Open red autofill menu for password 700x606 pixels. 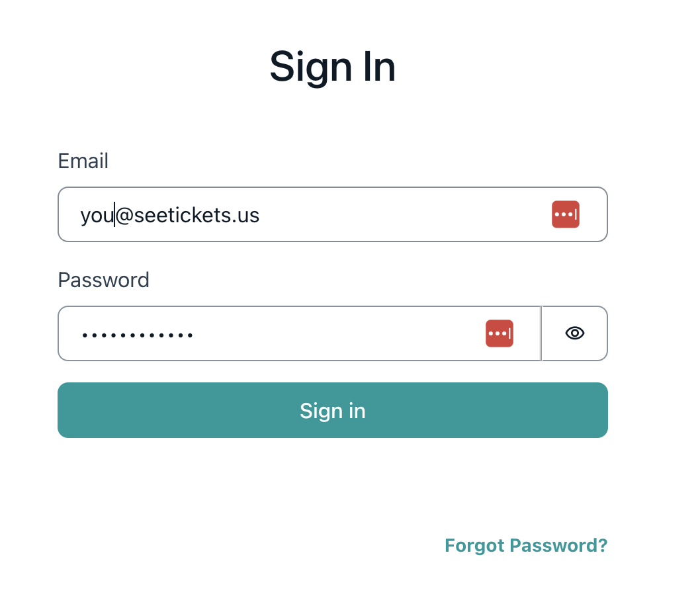499,333
